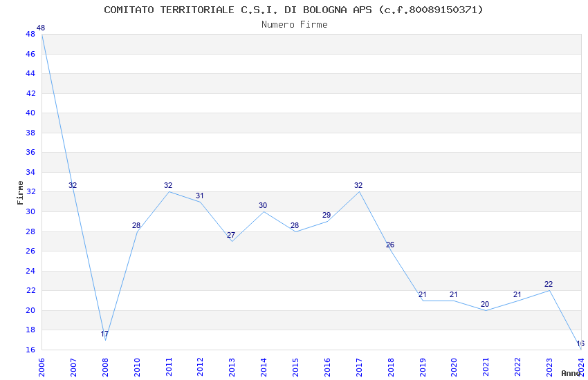Click the x-axis year label 2013

pos(232,368)
